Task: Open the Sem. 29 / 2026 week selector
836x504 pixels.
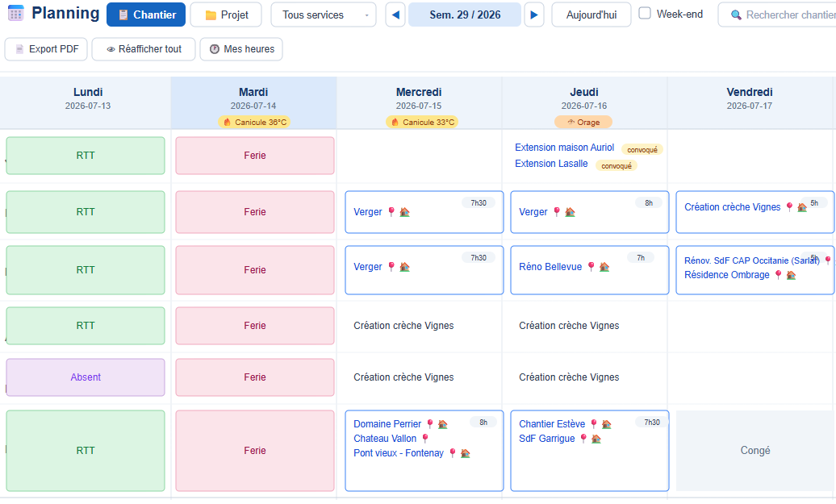Action: tap(465, 15)
